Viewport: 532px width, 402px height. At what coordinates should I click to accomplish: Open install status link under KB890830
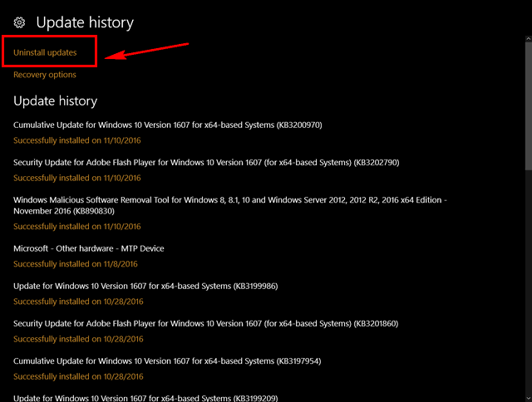click(x=77, y=227)
